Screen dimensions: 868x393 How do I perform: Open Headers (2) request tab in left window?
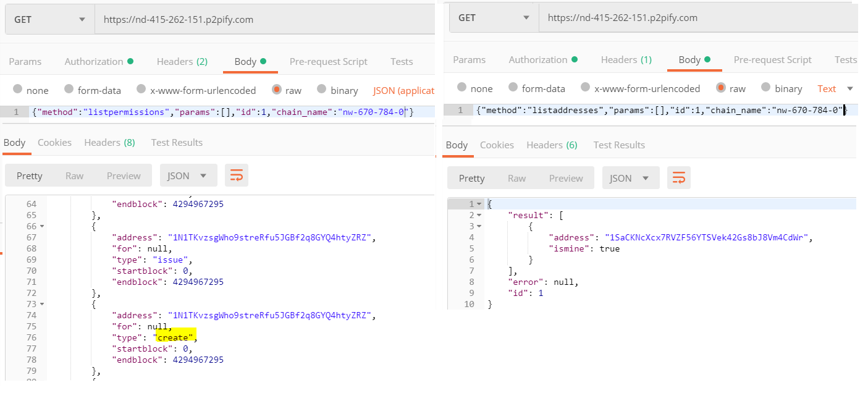182,61
